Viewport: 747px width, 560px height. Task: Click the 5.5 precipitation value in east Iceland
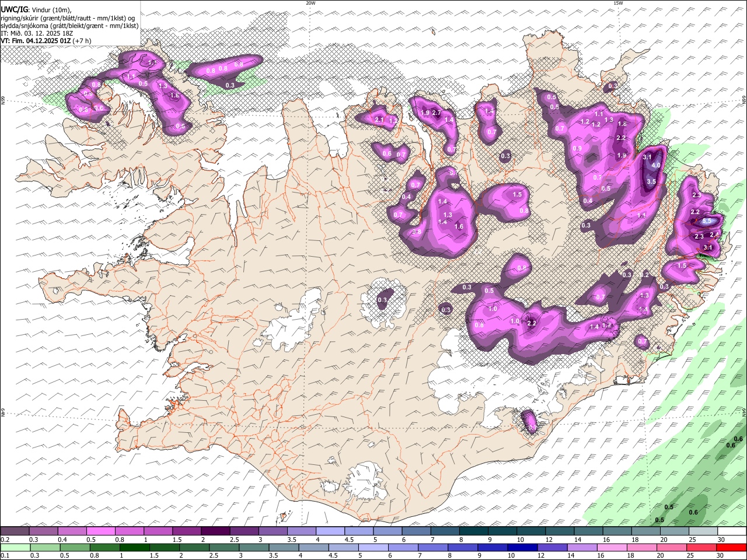[707, 221]
